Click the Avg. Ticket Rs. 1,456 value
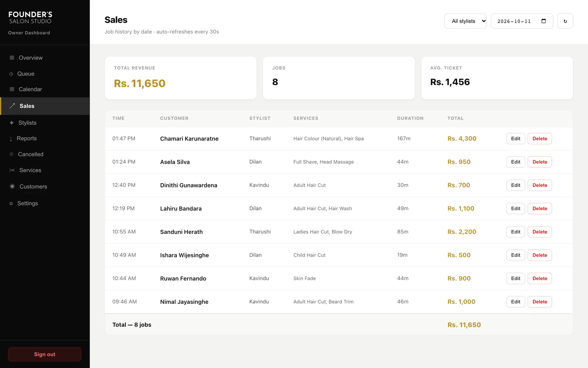This screenshot has width=588, height=368. (450, 82)
